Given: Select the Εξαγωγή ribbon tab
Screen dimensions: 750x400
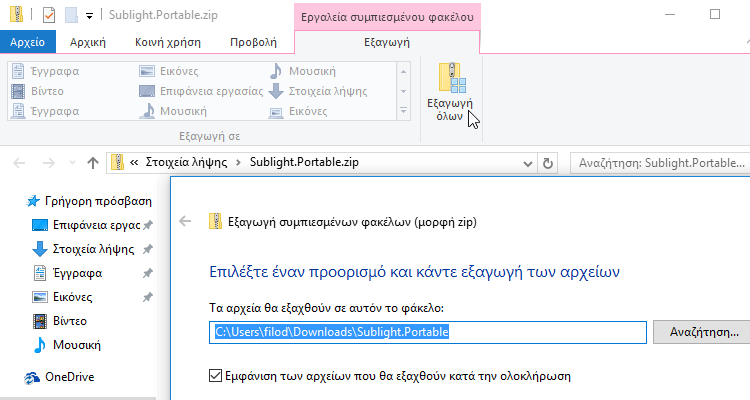Looking at the screenshot, I should (x=387, y=42).
